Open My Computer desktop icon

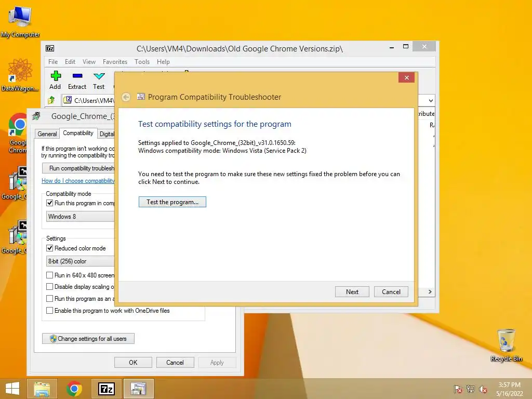tap(20, 21)
